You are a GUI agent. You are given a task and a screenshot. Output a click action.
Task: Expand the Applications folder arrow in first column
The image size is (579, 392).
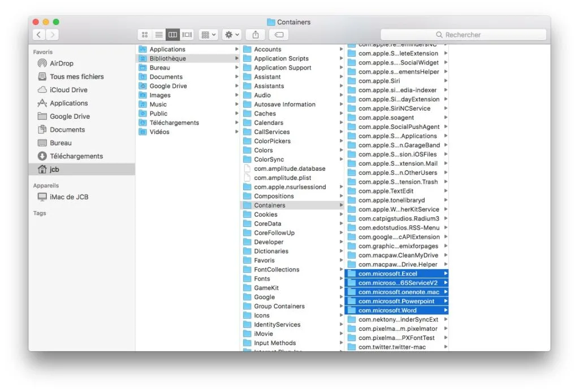point(236,50)
